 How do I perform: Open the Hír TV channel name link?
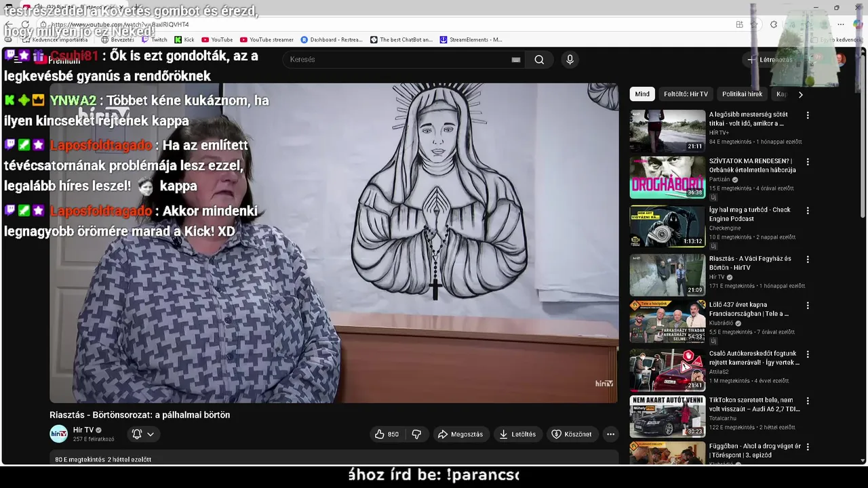[83, 430]
